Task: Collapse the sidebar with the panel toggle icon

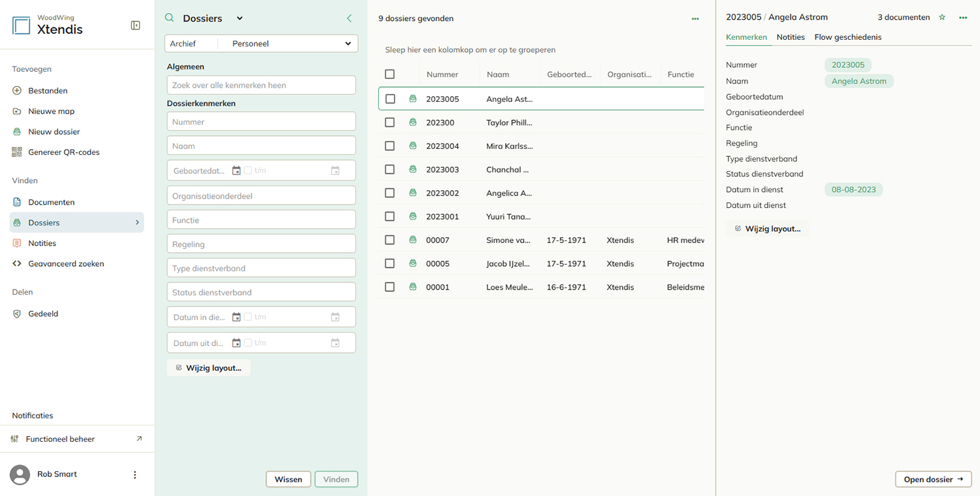Action: tap(135, 25)
